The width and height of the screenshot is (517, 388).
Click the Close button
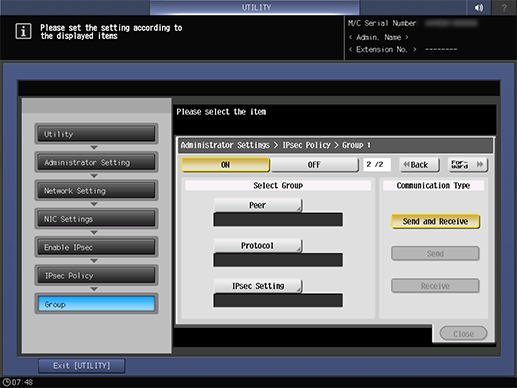[463, 334]
